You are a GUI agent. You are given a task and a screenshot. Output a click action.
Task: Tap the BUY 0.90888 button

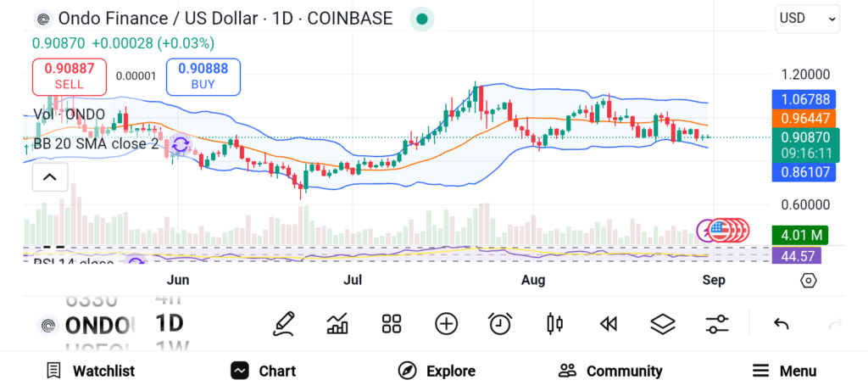203,76
